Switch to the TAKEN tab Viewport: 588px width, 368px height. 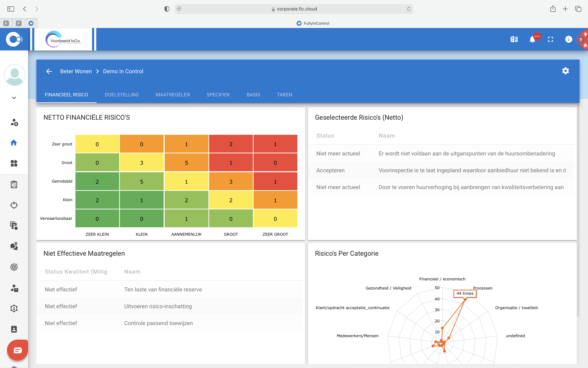click(285, 95)
